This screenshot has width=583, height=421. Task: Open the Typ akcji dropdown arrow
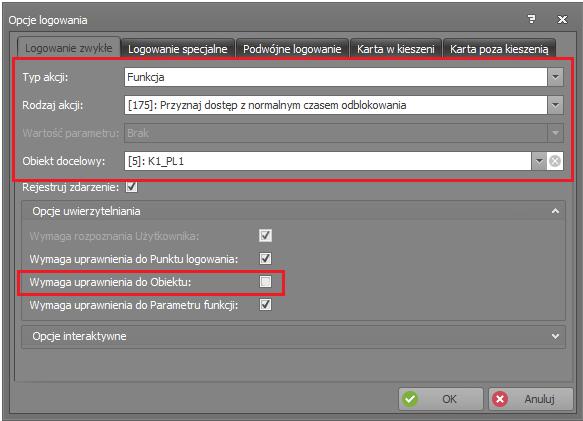pyautogui.click(x=555, y=77)
